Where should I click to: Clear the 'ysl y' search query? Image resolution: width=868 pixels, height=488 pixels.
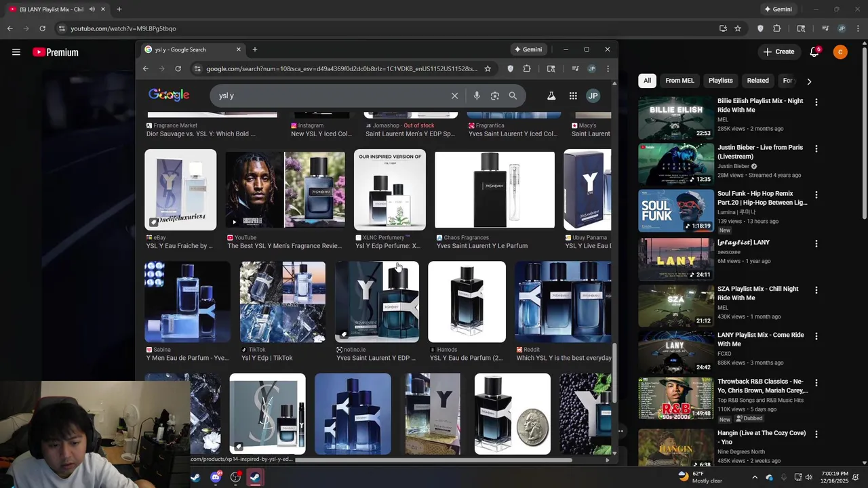[455, 96]
